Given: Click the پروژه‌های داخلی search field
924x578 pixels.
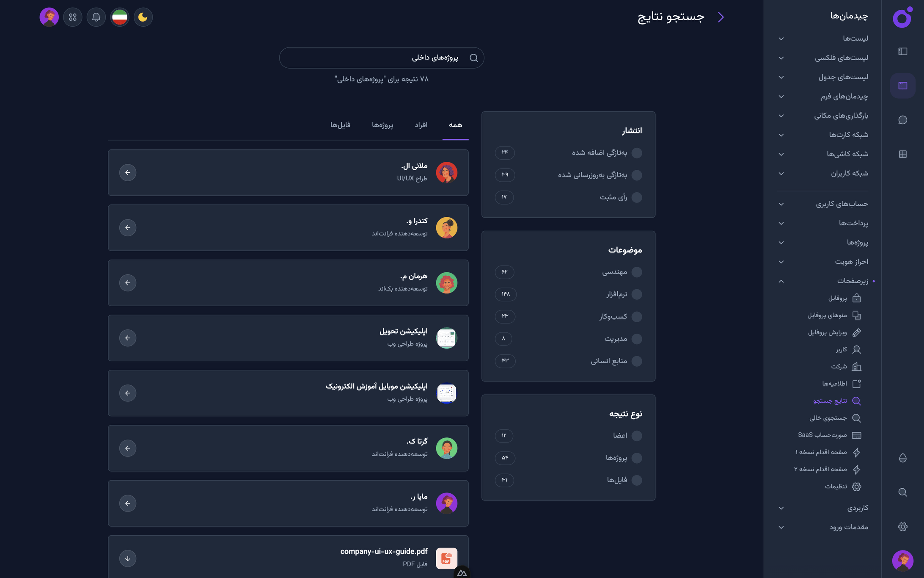Looking at the screenshot, I should pyautogui.click(x=381, y=58).
